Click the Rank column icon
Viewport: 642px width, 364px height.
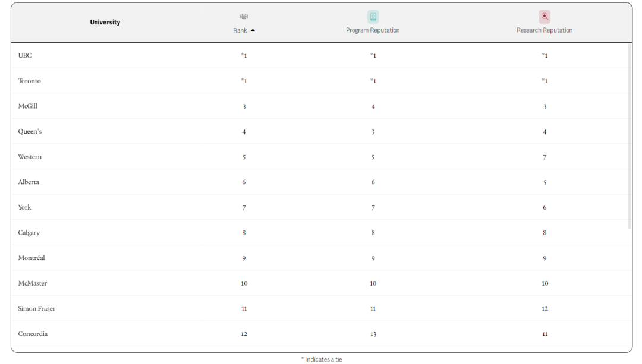244,17
